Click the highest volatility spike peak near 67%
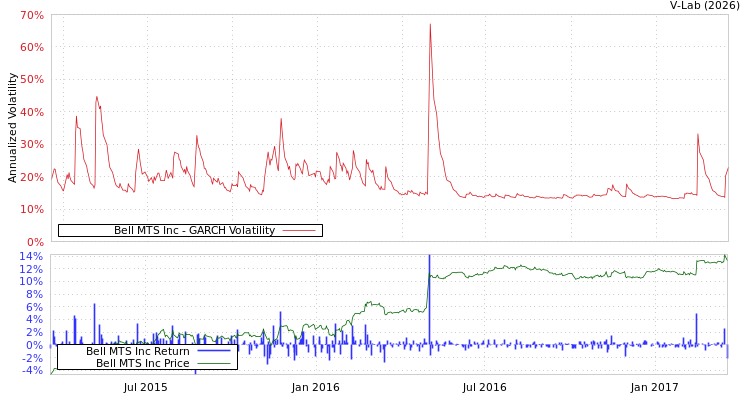The image size is (750, 400). (x=430, y=24)
